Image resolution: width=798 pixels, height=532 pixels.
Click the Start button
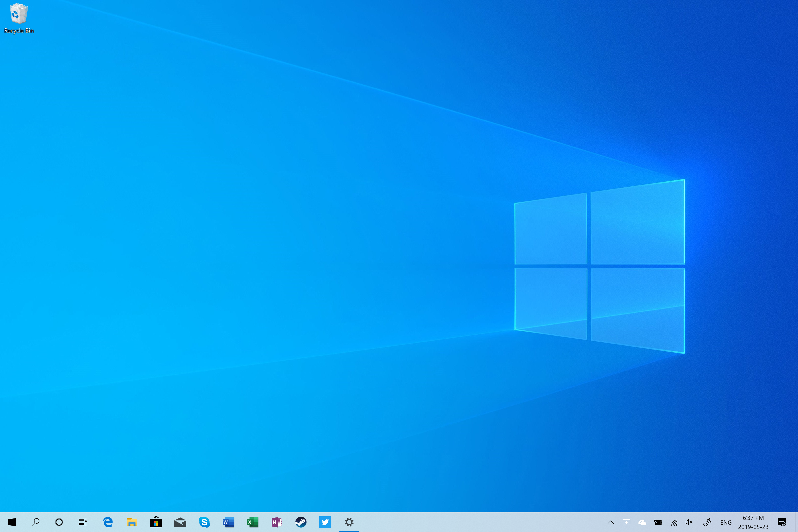coord(12,522)
